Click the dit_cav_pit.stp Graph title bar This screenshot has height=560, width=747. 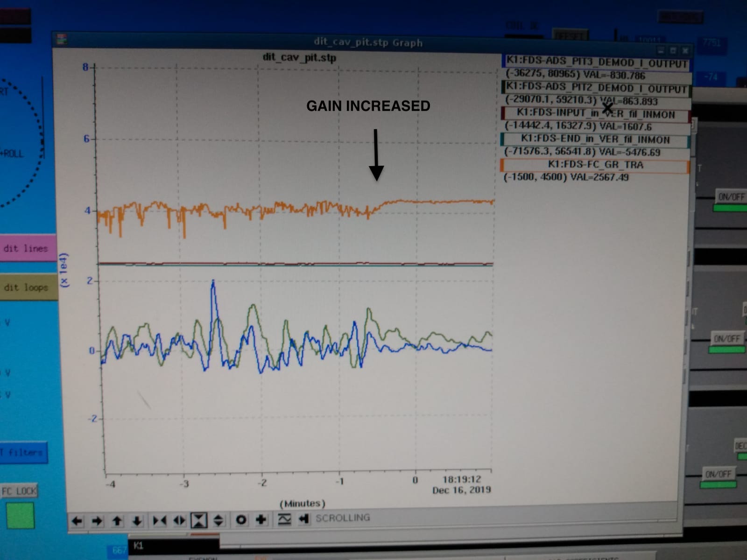[x=368, y=42]
